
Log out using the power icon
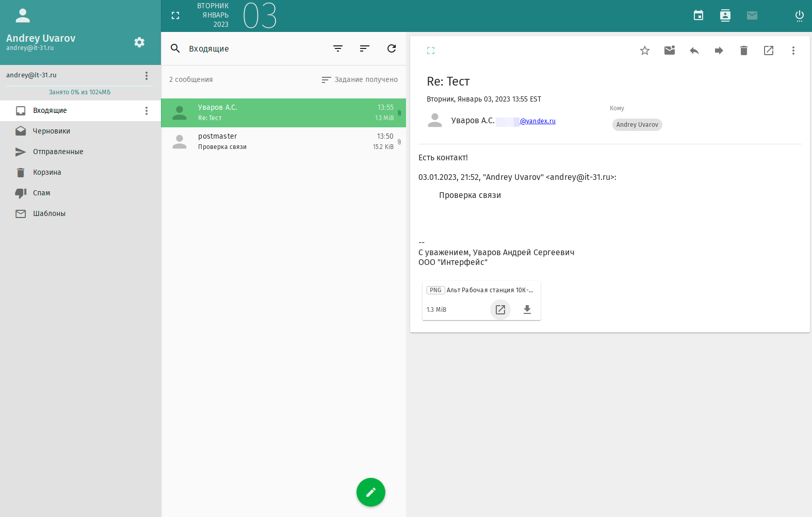tap(800, 15)
